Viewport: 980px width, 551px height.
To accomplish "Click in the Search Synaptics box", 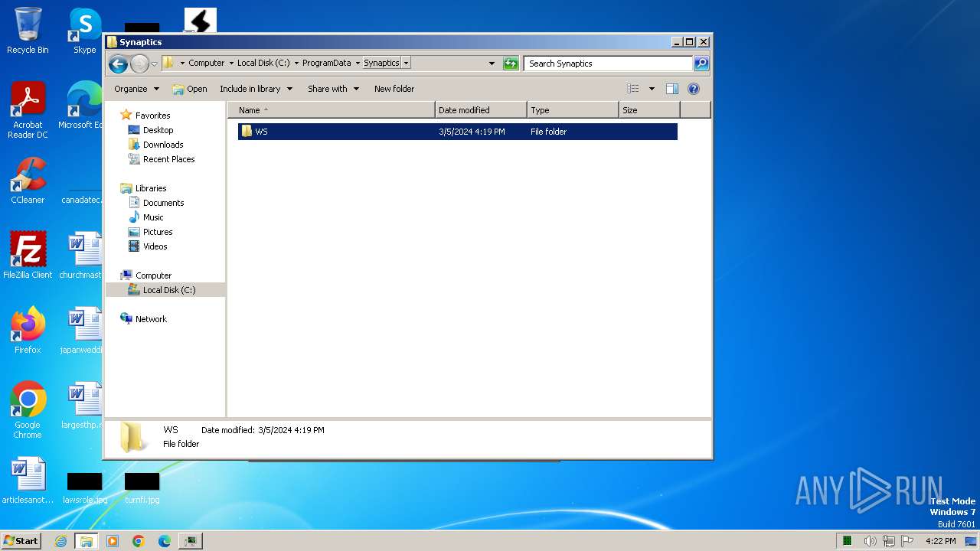I will coord(609,64).
